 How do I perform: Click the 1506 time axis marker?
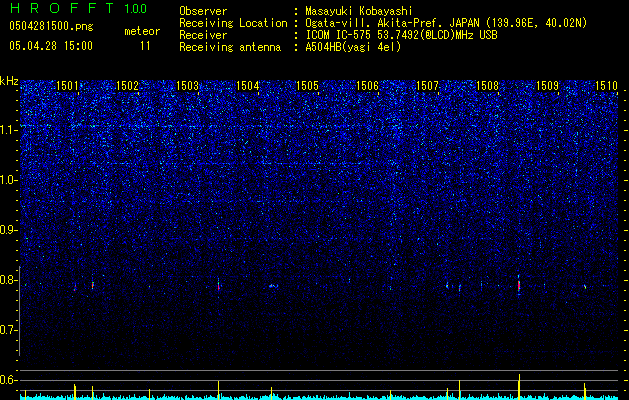[367, 85]
